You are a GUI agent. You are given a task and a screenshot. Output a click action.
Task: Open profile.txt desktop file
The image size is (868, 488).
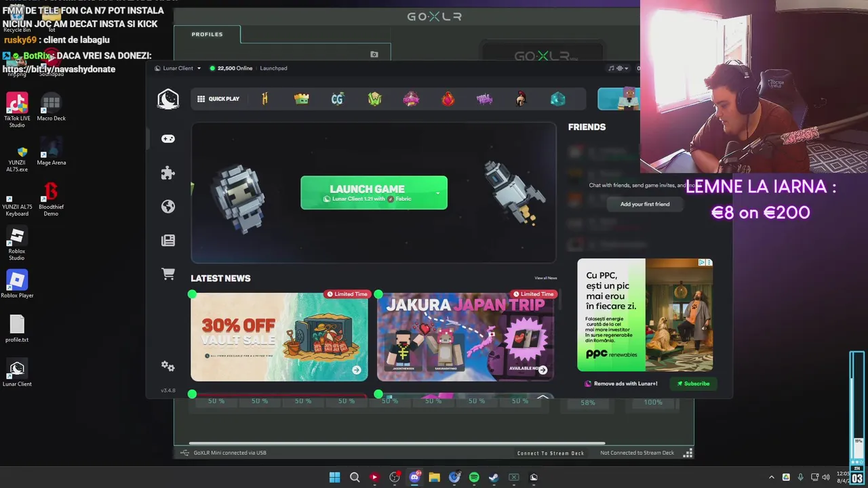coord(17,328)
